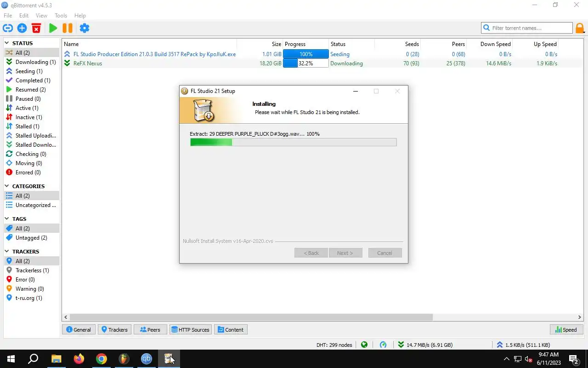The height and width of the screenshot is (368, 588).
Task: Select the Warning (0) tracker filter
Action: [x=32, y=289]
